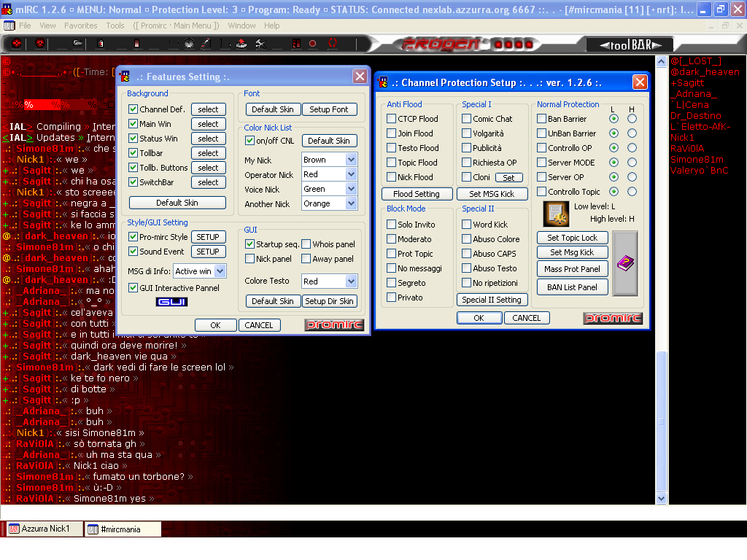Click the blue GUI logo icon
Image resolution: width=747 pixels, height=560 pixels.
point(172,303)
